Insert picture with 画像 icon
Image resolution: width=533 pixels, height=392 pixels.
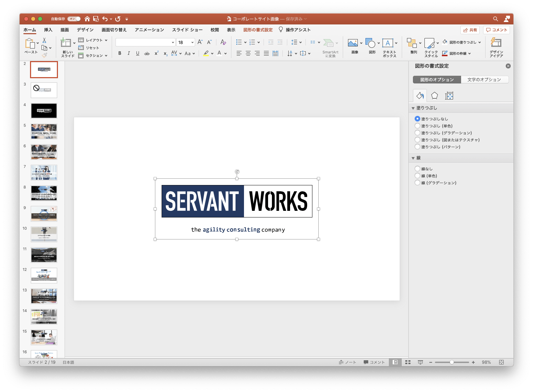353,43
